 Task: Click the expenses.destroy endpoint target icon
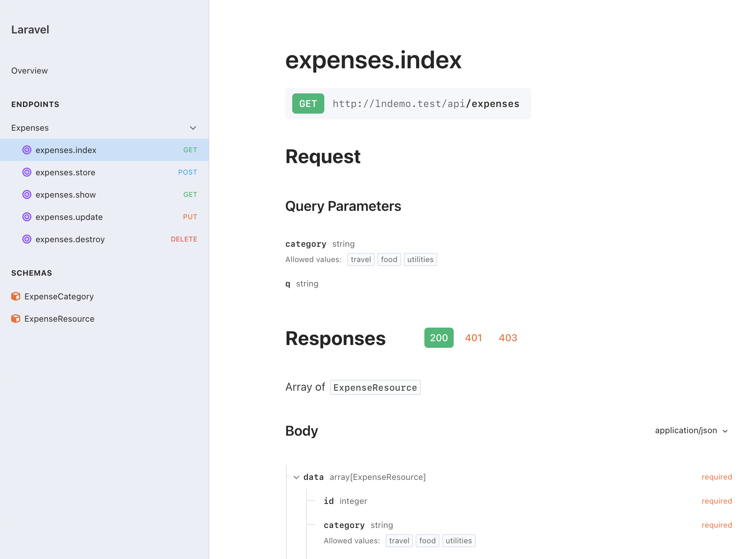[x=27, y=239]
